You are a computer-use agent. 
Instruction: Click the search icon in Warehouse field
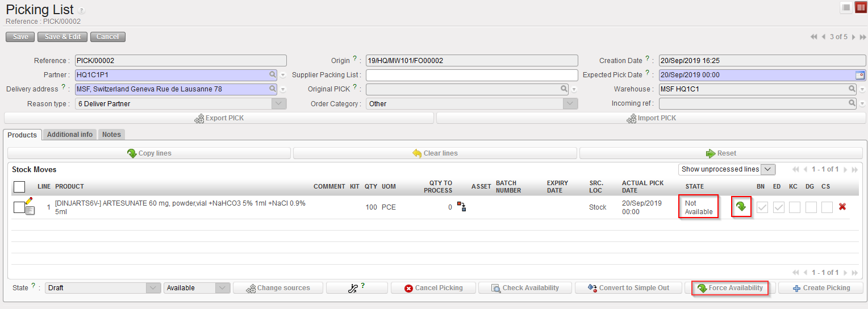coord(852,89)
